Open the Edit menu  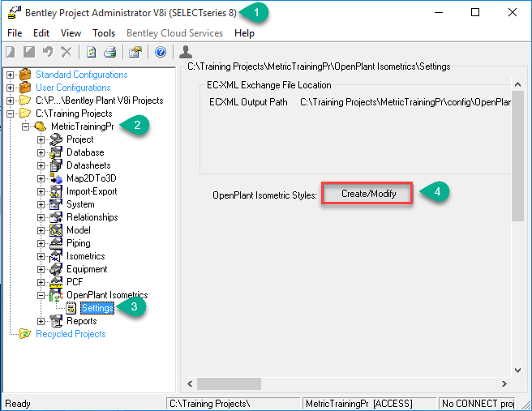click(x=41, y=33)
